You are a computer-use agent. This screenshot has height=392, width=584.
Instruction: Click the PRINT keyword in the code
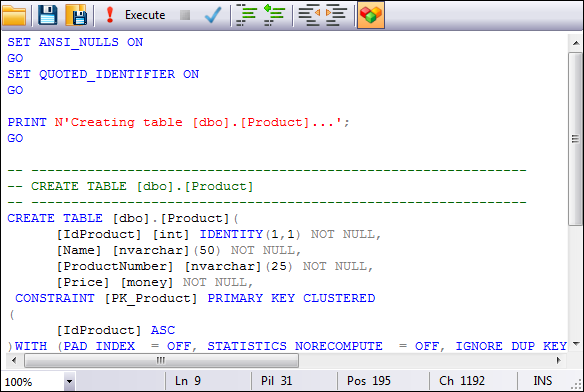pyautogui.click(x=27, y=122)
